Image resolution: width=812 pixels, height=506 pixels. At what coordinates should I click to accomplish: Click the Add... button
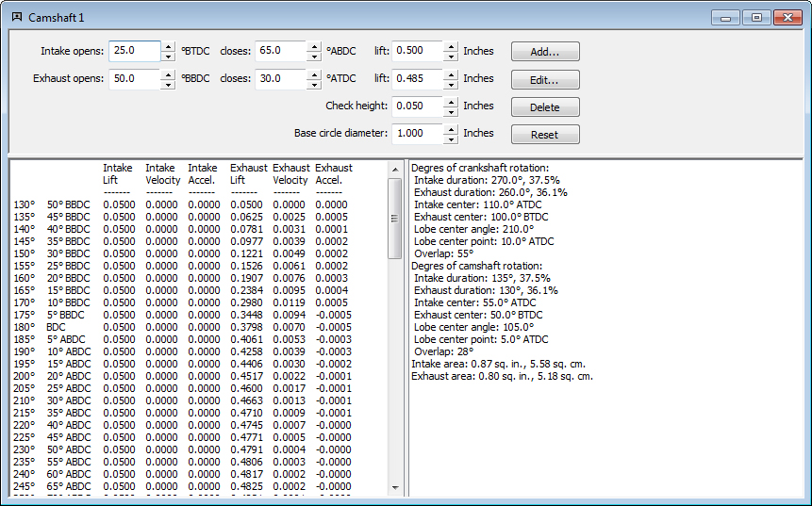545,52
